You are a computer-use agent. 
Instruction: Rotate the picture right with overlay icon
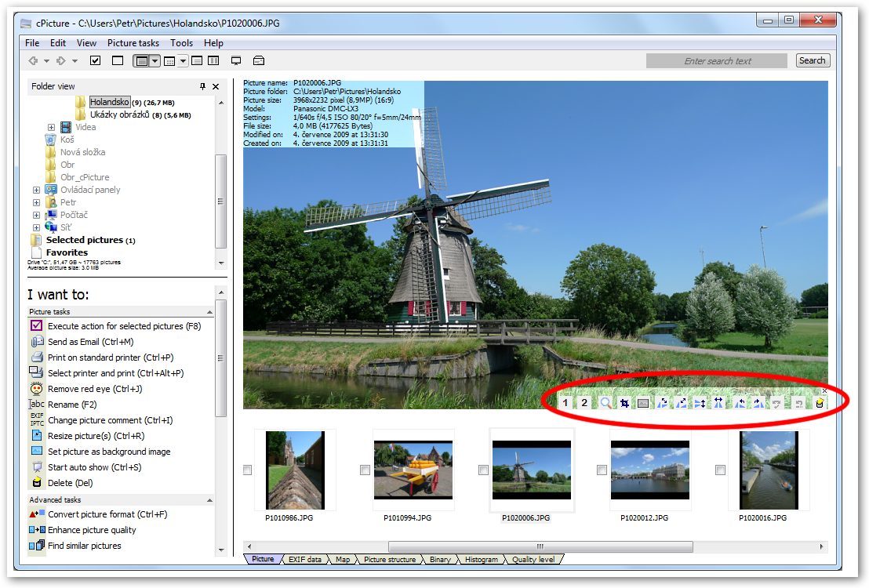click(x=758, y=404)
